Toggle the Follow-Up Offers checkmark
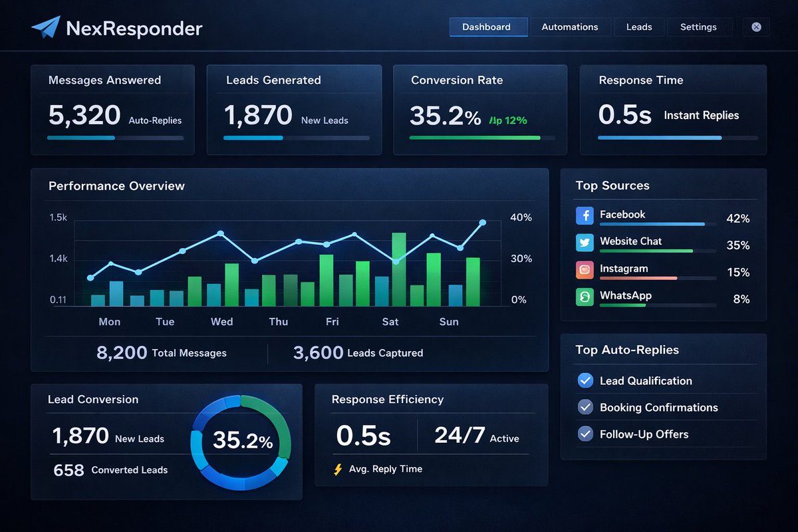 click(x=585, y=434)
